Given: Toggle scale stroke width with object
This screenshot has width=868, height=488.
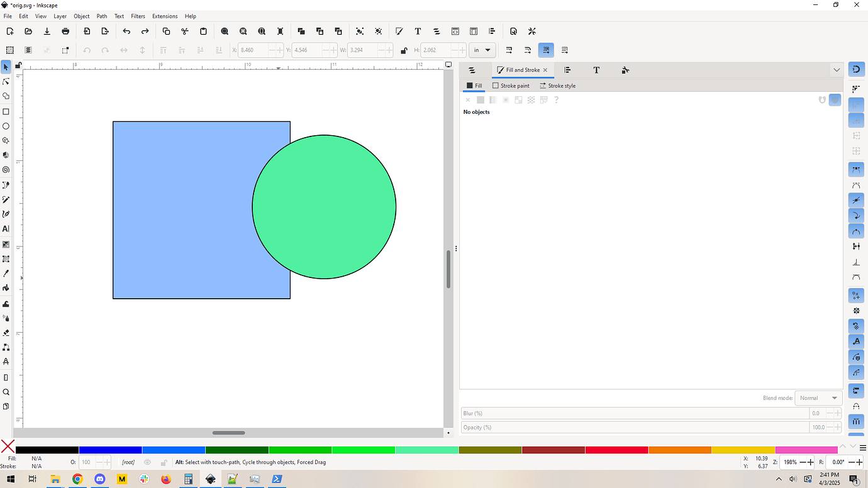Looking at the screenshot, I should point(509,50).
